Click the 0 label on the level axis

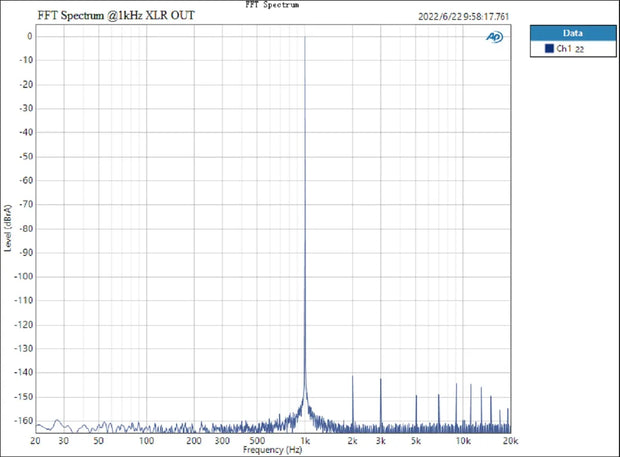[30, 36]
